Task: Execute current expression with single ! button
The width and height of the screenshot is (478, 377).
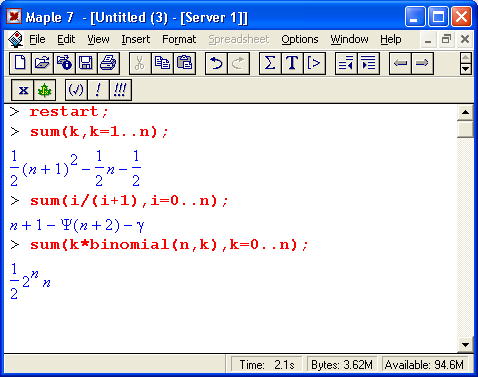Action: click(x=98, y=90)
